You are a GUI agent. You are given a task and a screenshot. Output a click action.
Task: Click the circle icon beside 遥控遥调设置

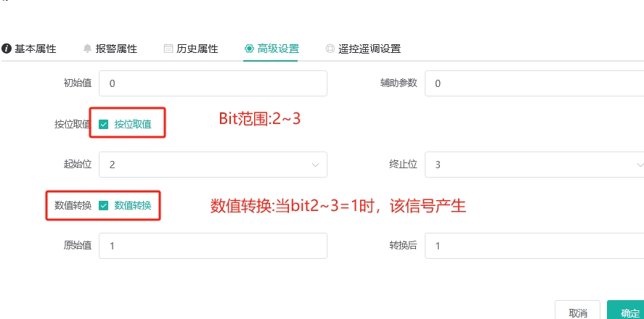(x=330, y=49)
